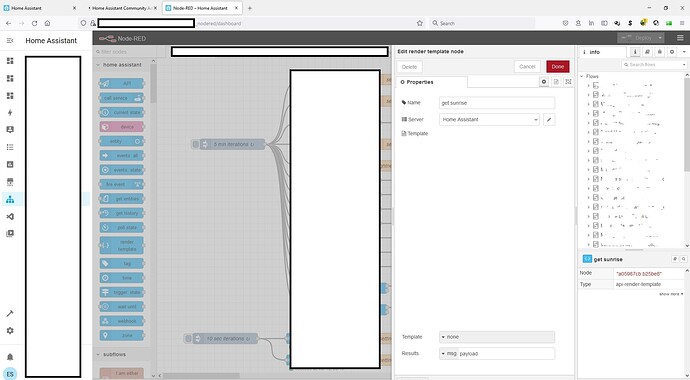
Task: Select the Properties tab in editor
Action: click(432, 82)
